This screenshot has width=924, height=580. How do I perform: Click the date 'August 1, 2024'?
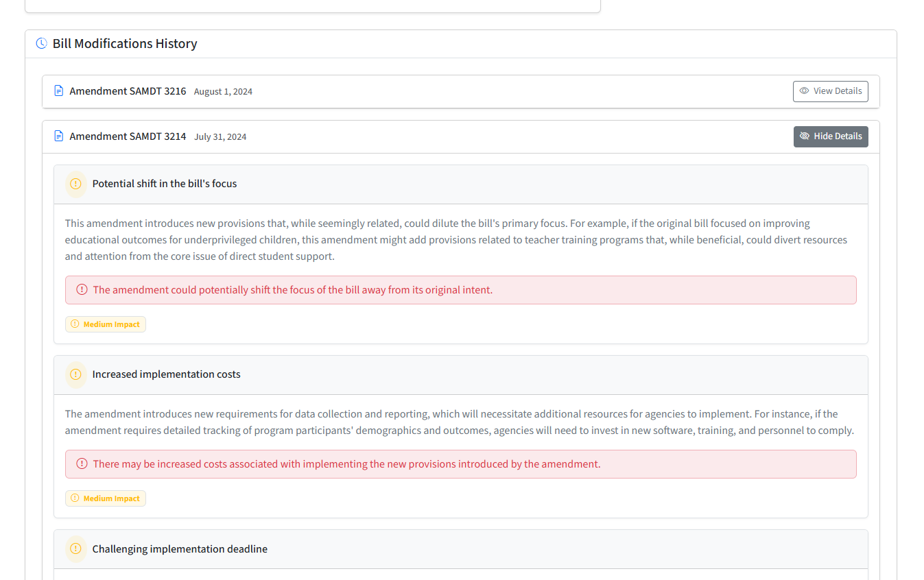pyautogui.click(x=223, y=91)
